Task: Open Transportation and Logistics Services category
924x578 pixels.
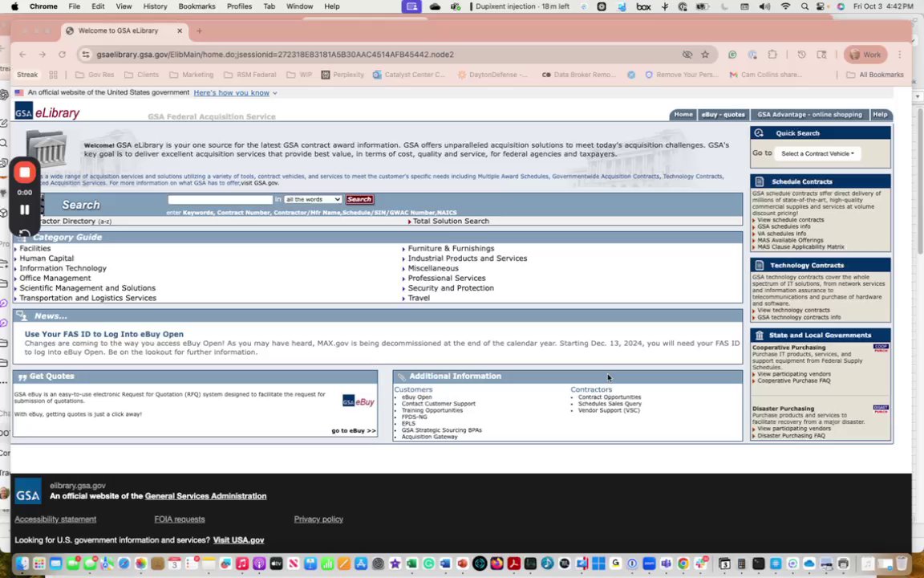Action: coord(87,298)
